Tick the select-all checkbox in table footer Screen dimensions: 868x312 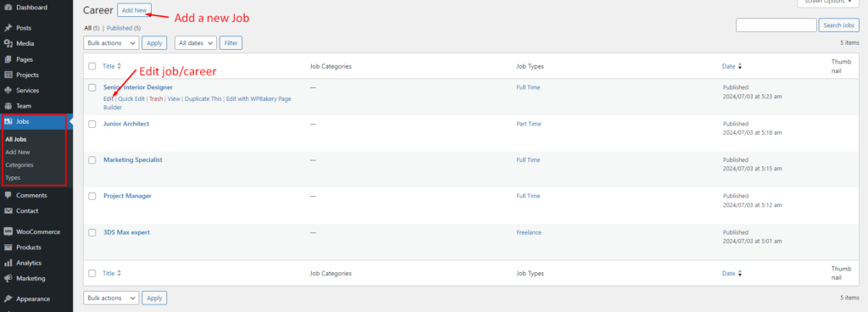point(92,273)
